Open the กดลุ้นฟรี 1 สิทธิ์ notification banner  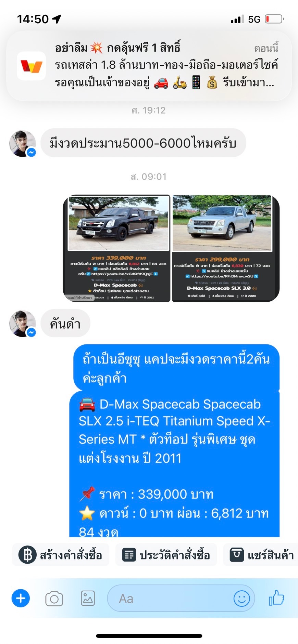149,66
